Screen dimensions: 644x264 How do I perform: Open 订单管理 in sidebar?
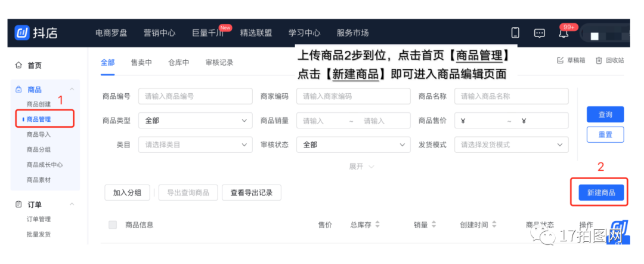39,219
